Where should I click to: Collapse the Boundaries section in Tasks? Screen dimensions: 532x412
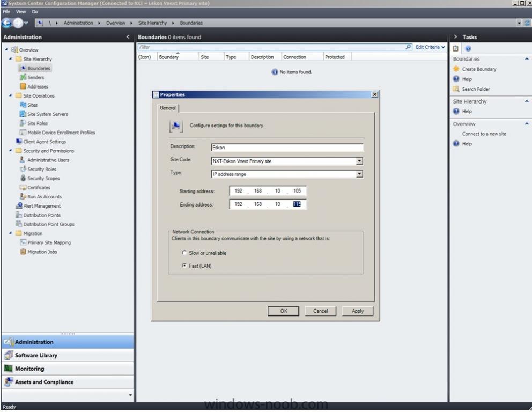[527, 59]
